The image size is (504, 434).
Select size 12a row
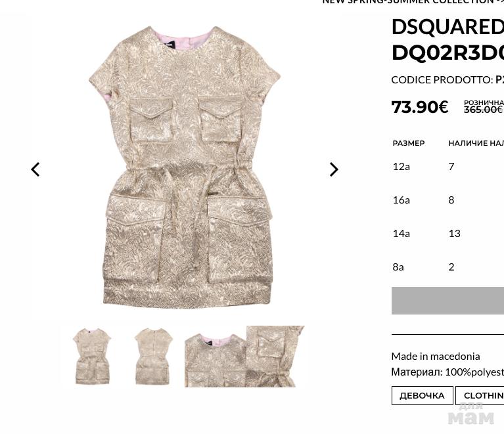point(448,166)
